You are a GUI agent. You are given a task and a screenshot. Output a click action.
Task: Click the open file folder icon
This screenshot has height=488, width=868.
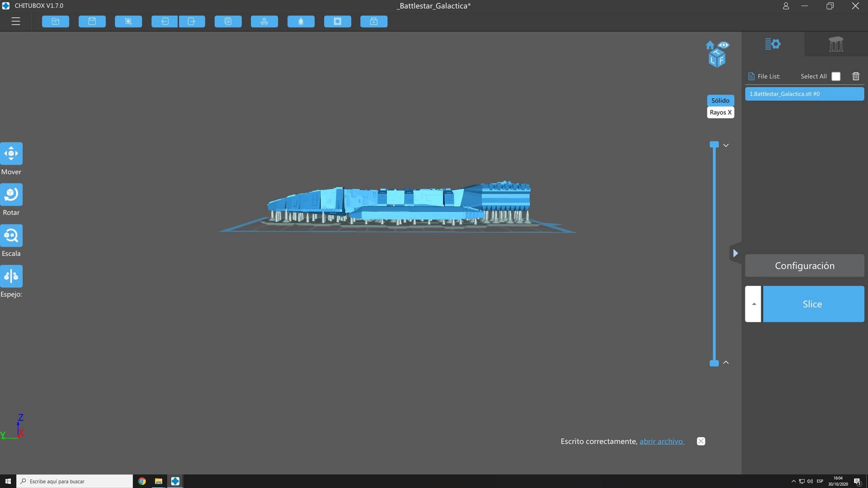tap(56, 21)
